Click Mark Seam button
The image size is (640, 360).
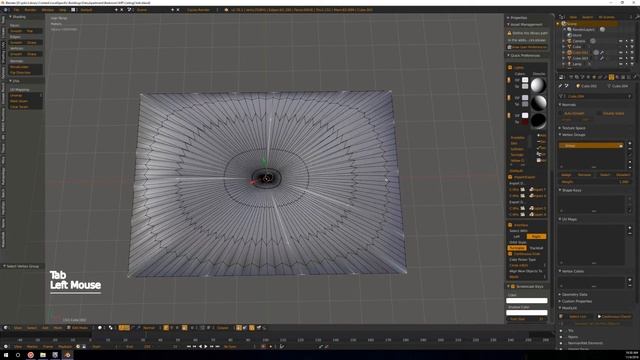(x=26, y=101)
